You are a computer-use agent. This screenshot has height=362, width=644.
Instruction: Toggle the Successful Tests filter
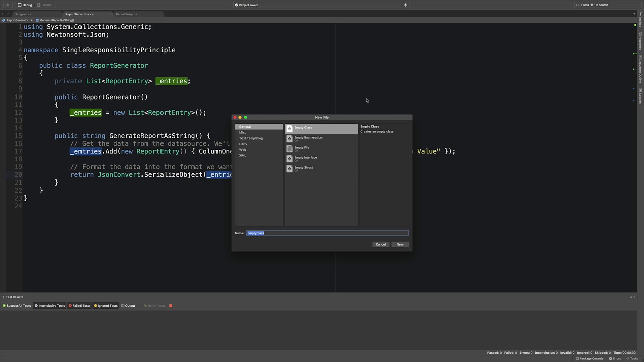tap(17, 306)
